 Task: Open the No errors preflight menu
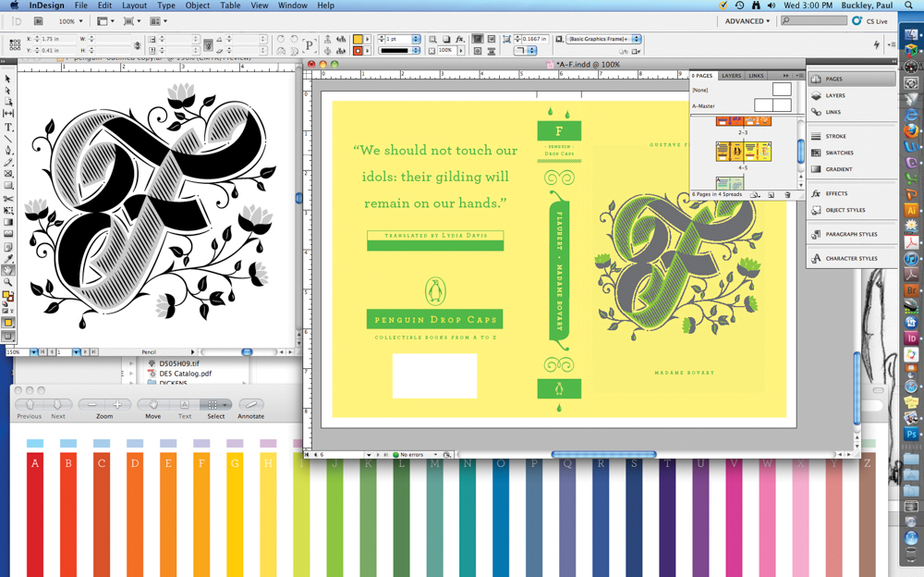(x=436, y=455)
